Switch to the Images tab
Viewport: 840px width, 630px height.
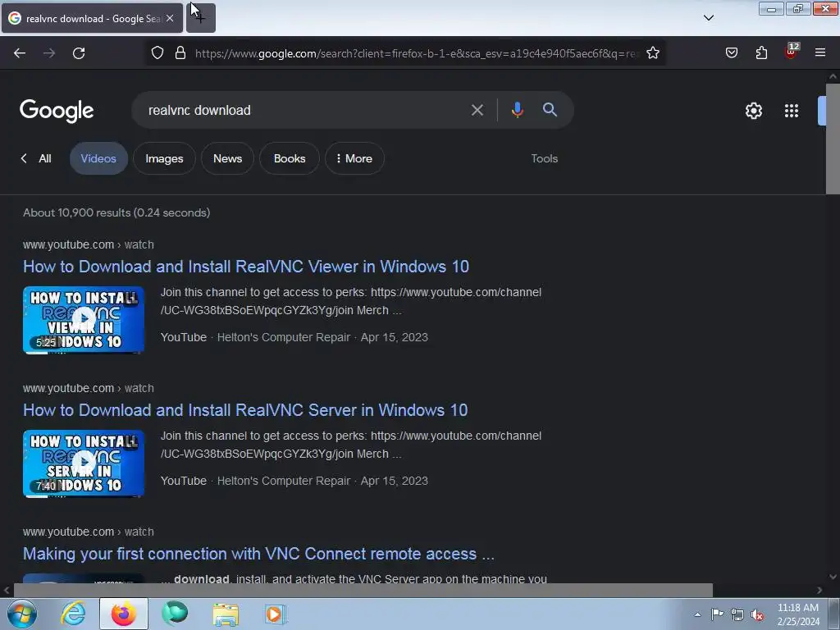(x=164, y=158)
